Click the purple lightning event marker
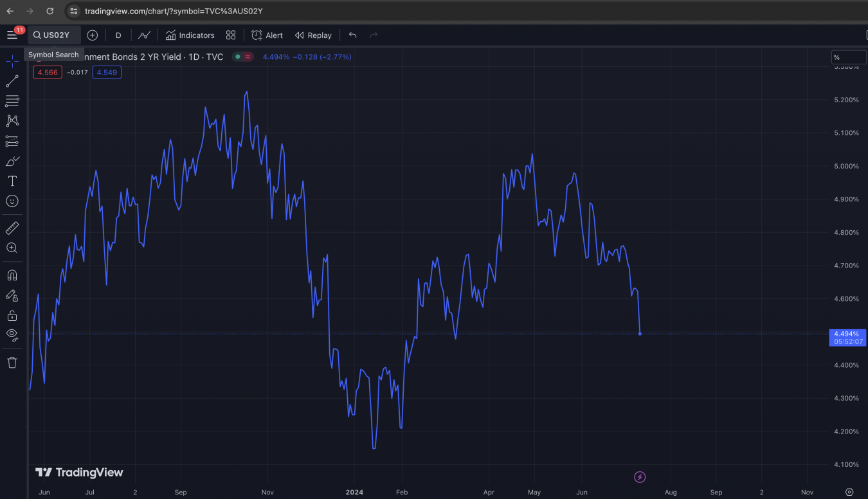The height and width of the screenshot is (499, 868). pos(640,476)
